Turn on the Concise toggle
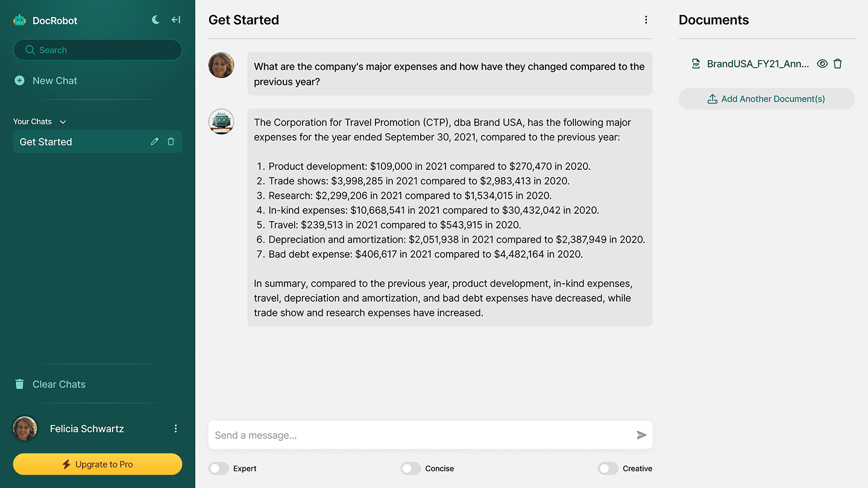This screenshot has width=868, height=488. [410, 468]
